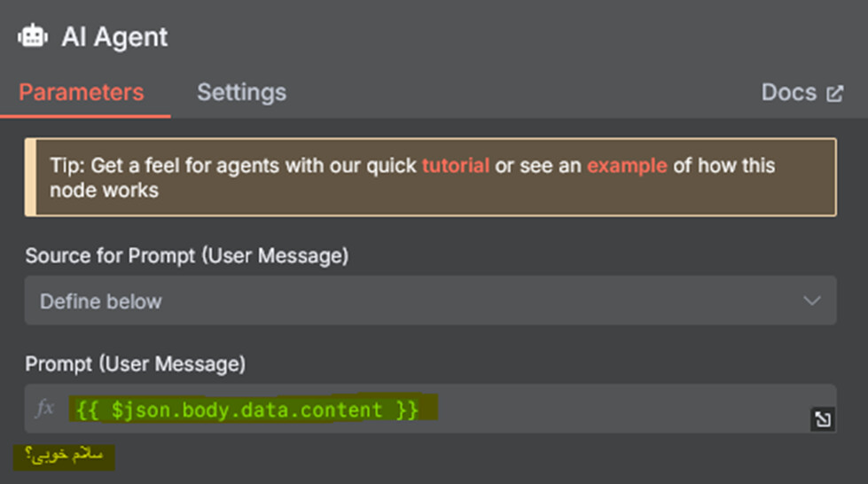The height and width of the screenshot is (484, 868).
Task: Open the Docs link
Action: [x=789, y=92]
